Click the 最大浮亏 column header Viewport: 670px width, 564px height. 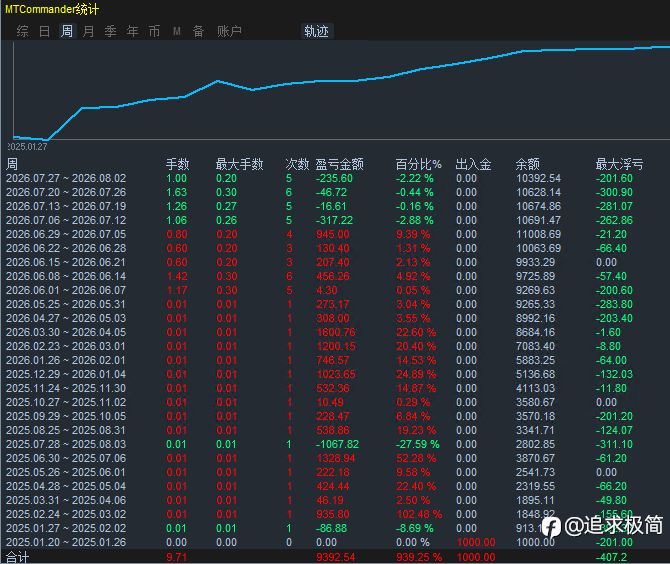[619, 164]
